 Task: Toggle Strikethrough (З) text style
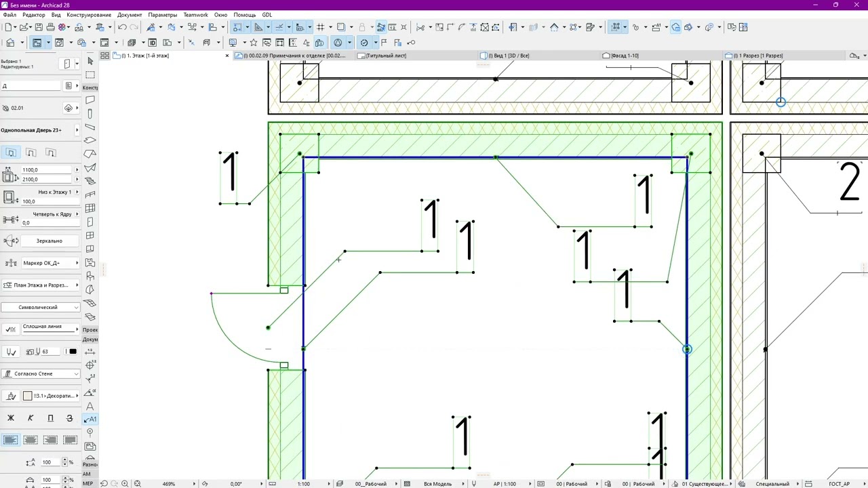coord(69,418)
